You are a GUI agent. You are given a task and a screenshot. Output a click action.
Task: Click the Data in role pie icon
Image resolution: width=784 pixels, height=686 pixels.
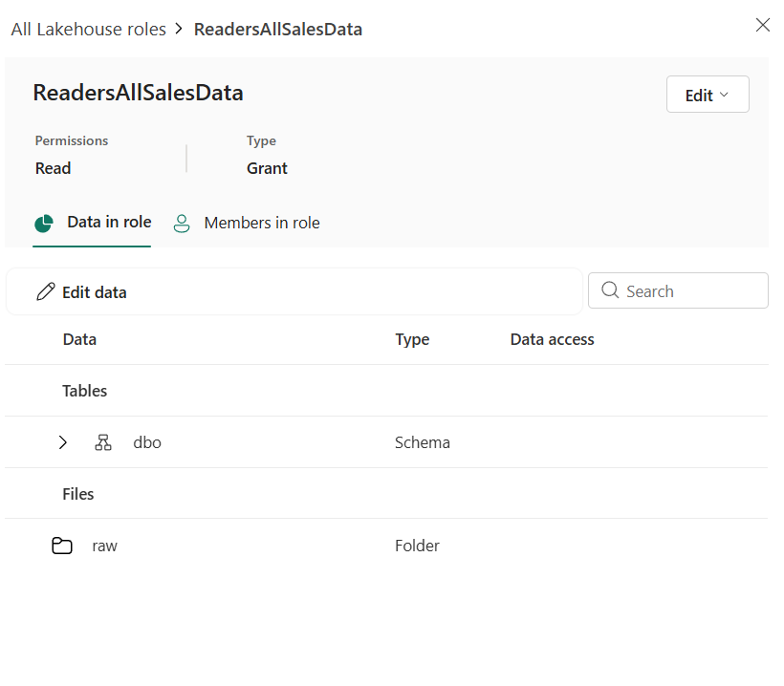tap(43, 223)
